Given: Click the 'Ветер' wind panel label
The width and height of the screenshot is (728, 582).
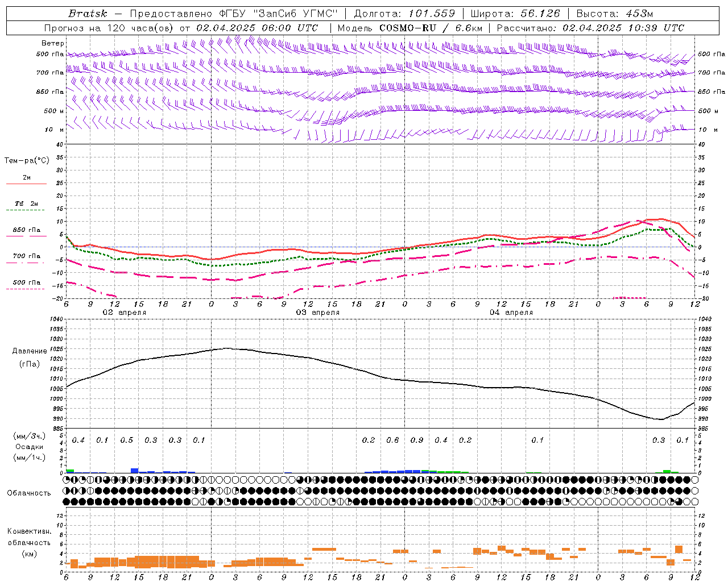Looking at the screenshot, I should tap(53, 43).
